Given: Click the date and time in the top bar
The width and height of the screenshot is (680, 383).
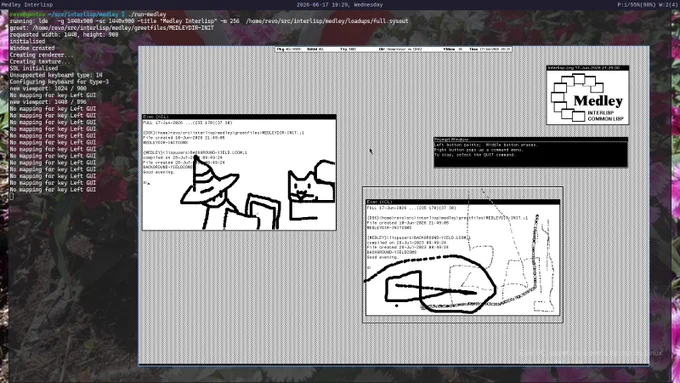Looking at the screenshot, I should [x=340, y=5].
